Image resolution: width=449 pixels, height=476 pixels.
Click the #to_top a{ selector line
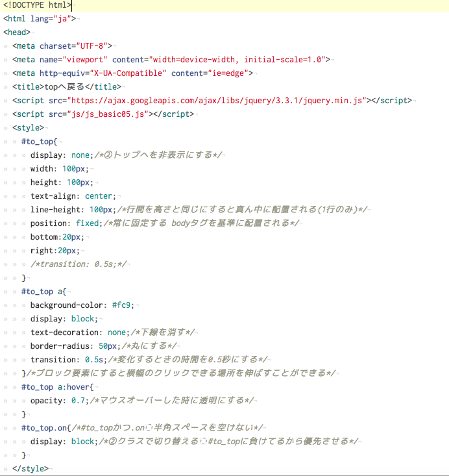44,292
